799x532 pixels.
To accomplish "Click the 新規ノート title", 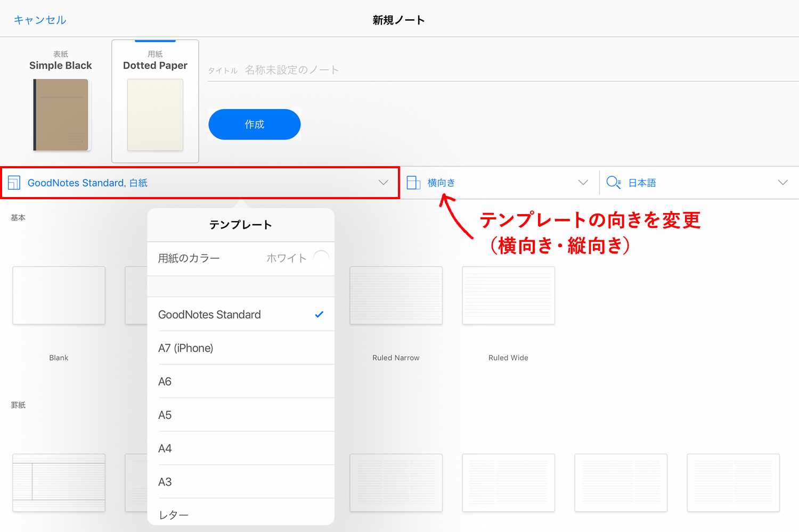I will pyautogui.click(x=398, y=20).
